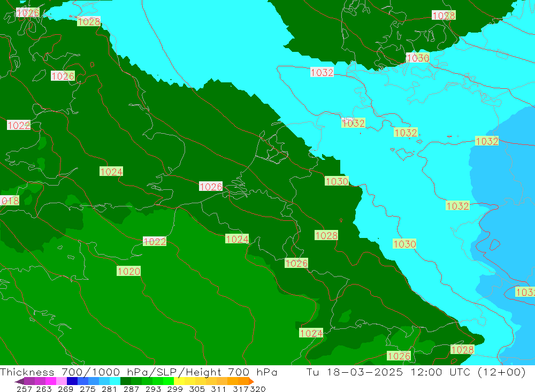The height and width of the screenshot is (392, 535).
Task: Click the 700/1000 text in the title
Action: tap(91, 372)
